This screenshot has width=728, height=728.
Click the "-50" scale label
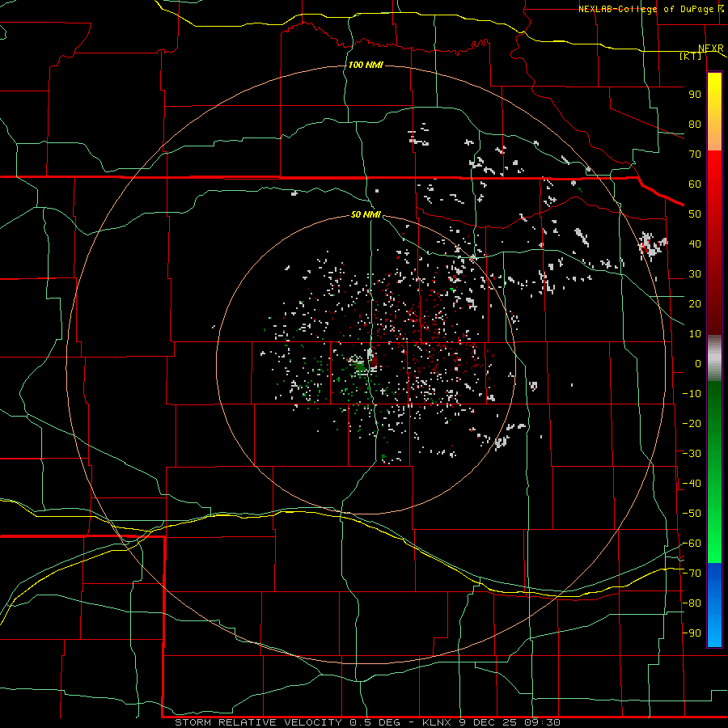click(692, 513)
